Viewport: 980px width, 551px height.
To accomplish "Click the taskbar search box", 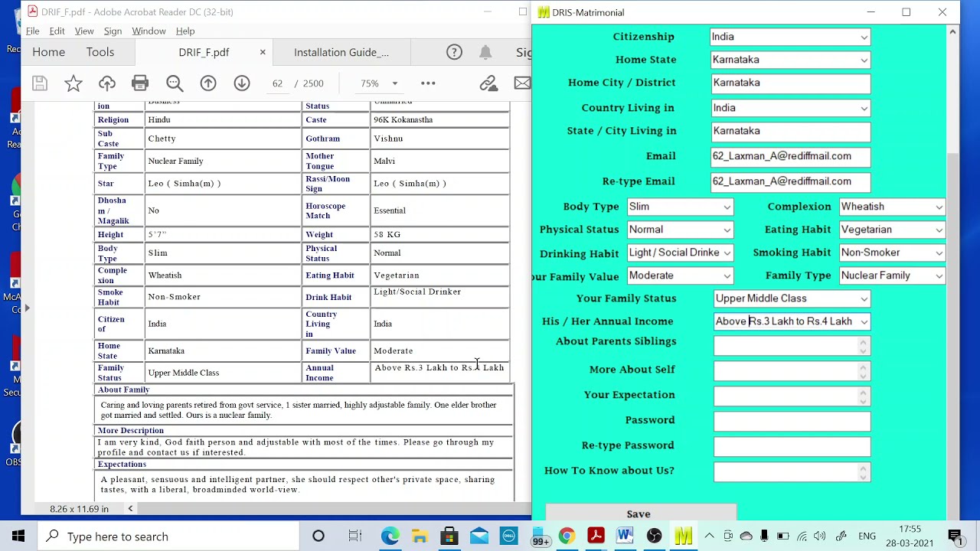I will coord(169,536).
